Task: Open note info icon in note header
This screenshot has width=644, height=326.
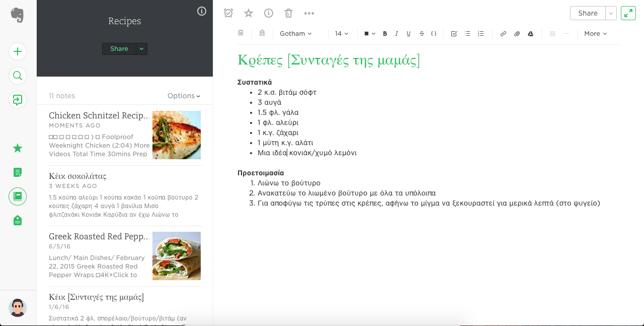Action: 269,13
